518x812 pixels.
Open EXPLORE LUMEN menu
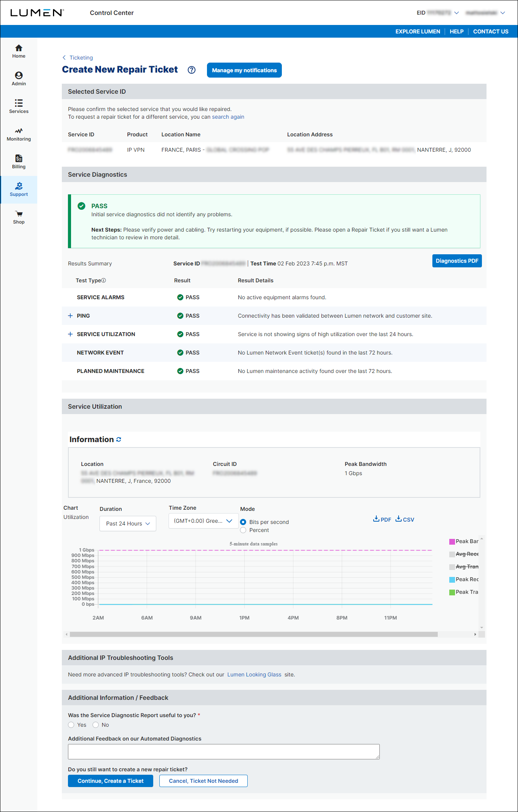[418, 31]
